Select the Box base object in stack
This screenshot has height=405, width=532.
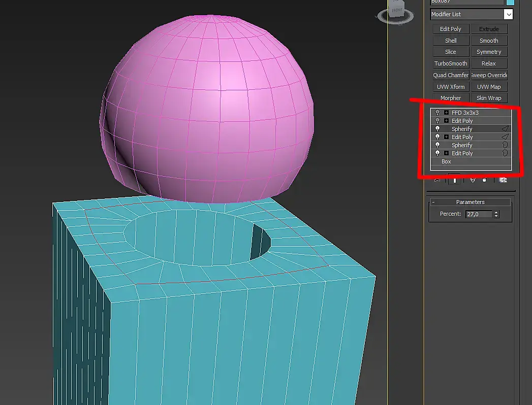(x=446, y=161)
